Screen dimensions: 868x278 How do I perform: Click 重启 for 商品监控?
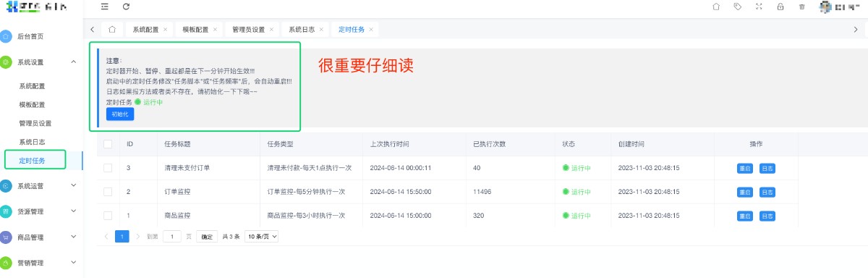click(745, 216)
